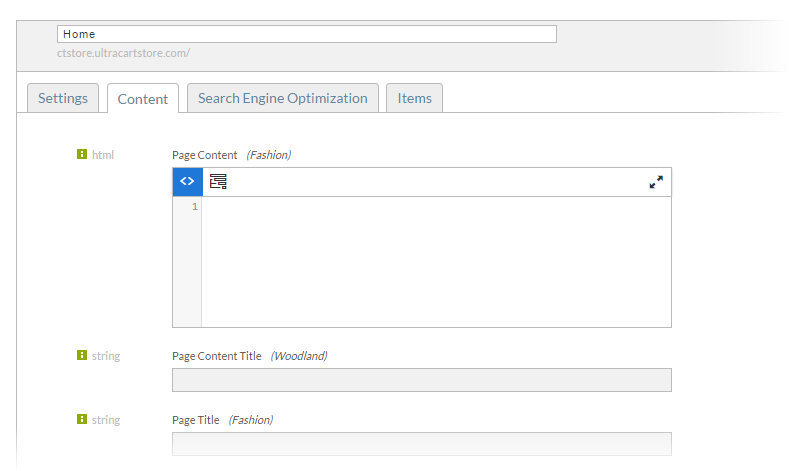Screen dimensions: 789x471
Task: Click inside the Page Content code area
Action: point(436,262)
